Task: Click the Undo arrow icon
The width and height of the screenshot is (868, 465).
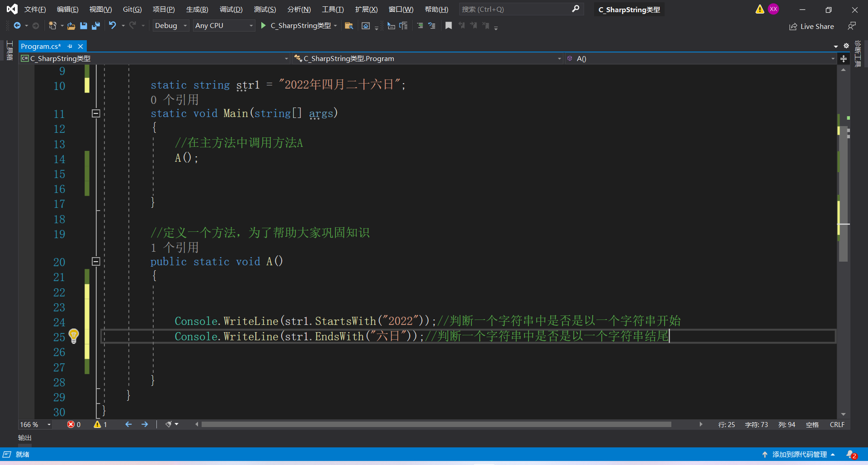Action: point(113,26)
